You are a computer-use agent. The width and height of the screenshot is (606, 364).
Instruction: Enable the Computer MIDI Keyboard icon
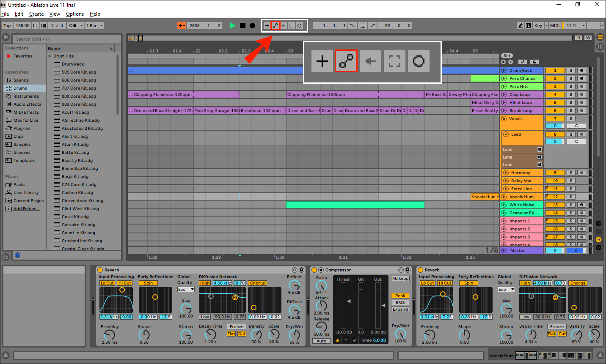[x=529, y=25]
